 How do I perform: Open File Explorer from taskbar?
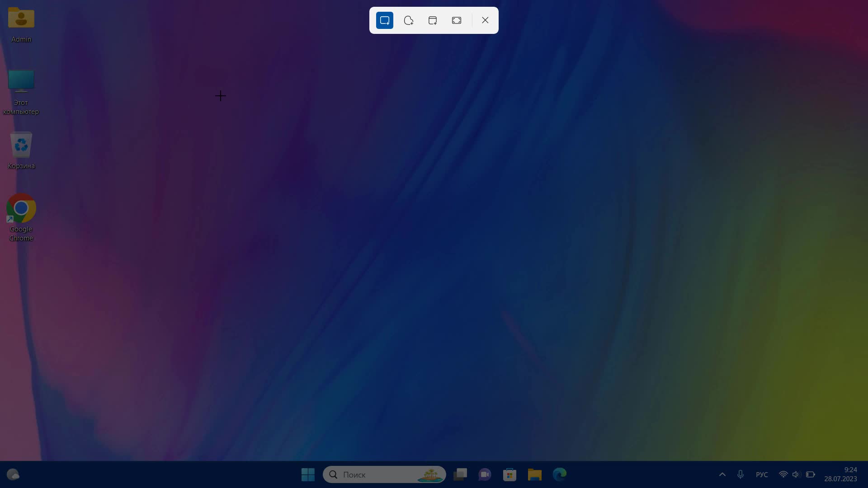[x=534, y=474]
